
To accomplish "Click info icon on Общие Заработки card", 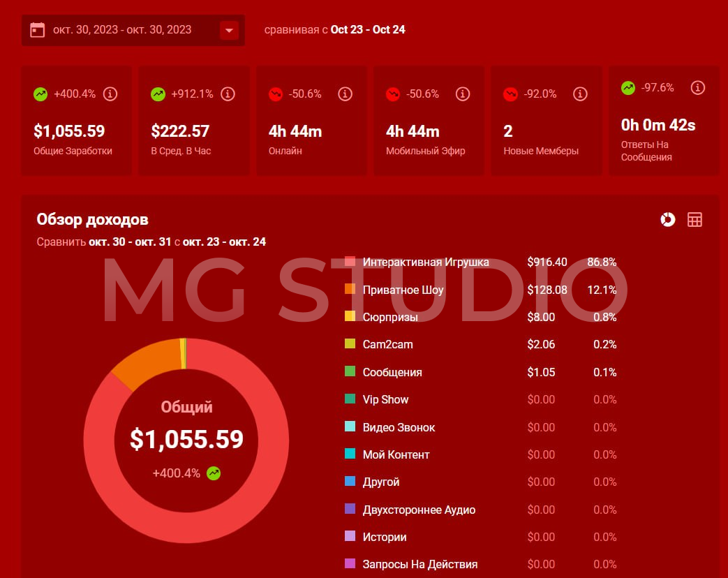I will pos(110,94).
